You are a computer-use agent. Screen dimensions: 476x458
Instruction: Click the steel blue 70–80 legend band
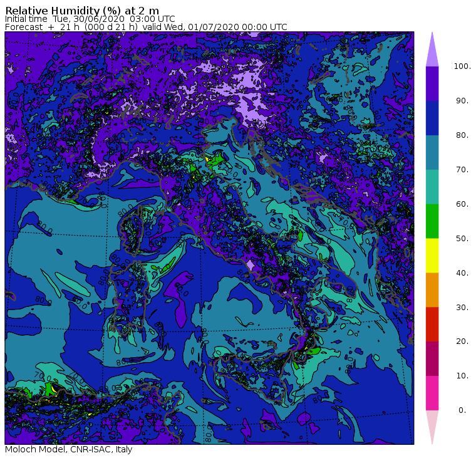(x=432, y=152)
